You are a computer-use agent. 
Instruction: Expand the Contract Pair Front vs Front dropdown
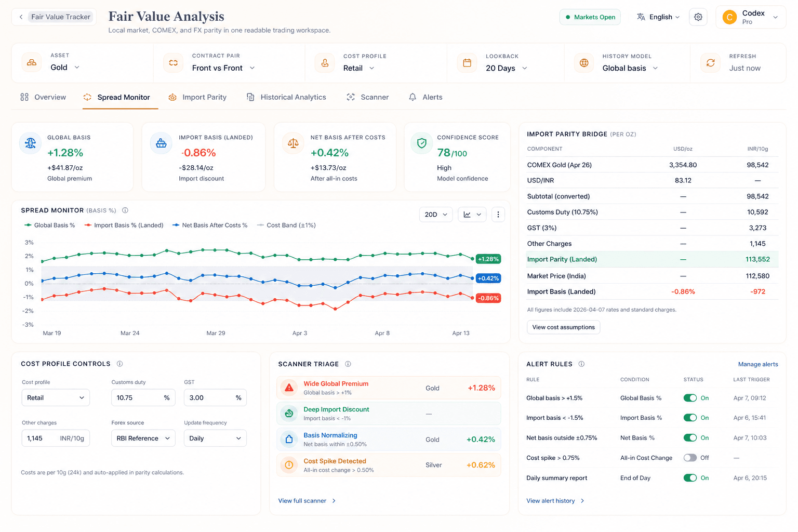tap(223, 68)
